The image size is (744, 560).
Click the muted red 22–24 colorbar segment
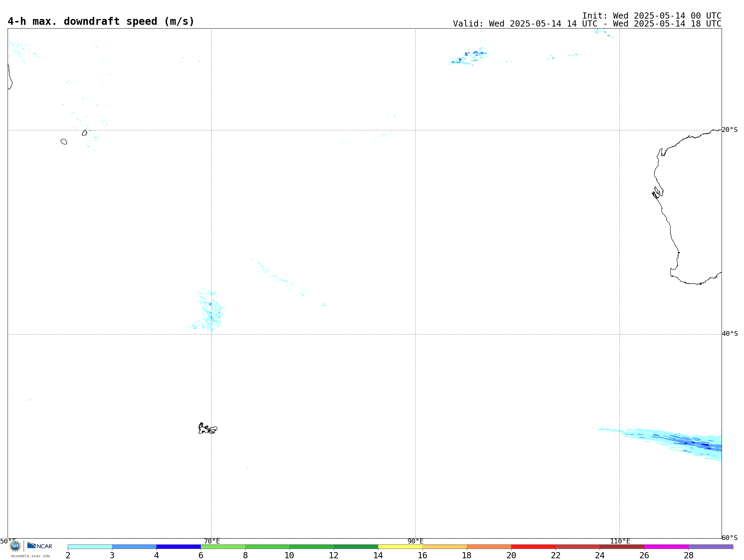pyautogui.click(x=578, y=547)
